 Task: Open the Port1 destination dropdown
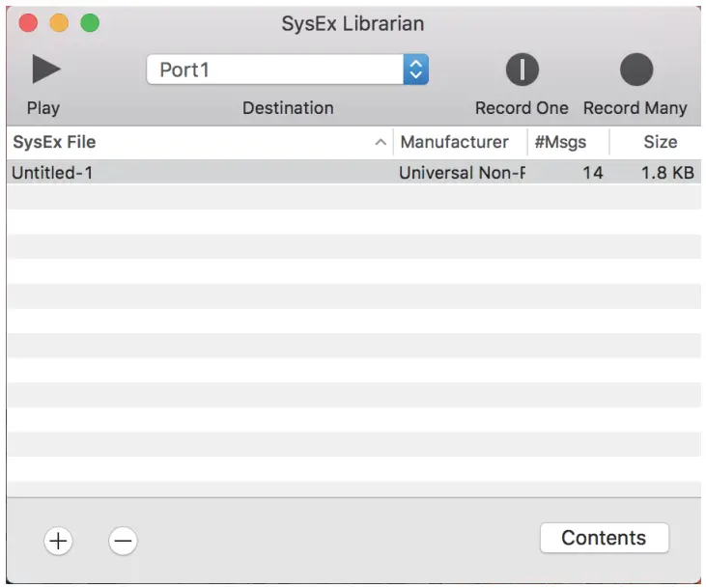click(287, 70)
